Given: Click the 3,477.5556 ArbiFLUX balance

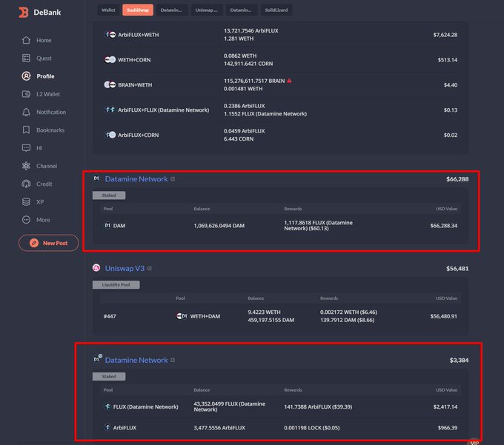Looking at the screenshot, I should (219, 428).
